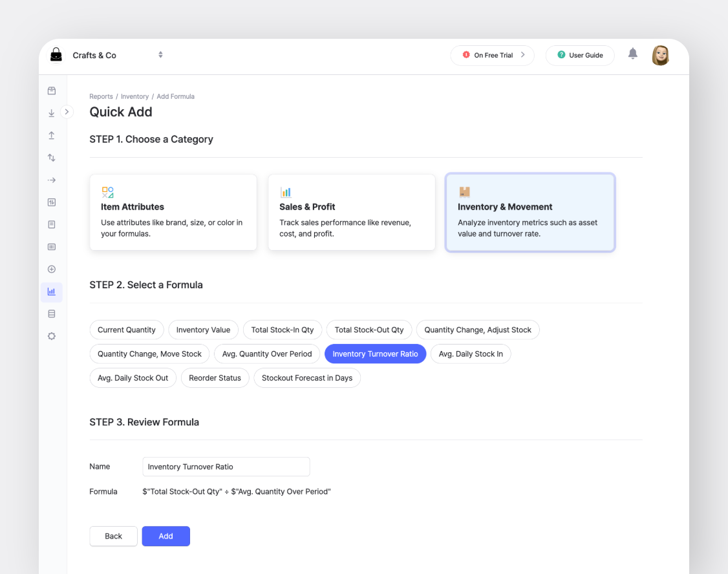Open the reports bar chart icon

pos(51,292)
